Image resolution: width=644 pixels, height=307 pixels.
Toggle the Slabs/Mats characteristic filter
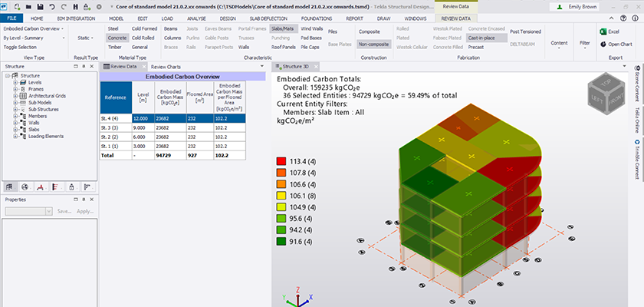tap(283, 28)
